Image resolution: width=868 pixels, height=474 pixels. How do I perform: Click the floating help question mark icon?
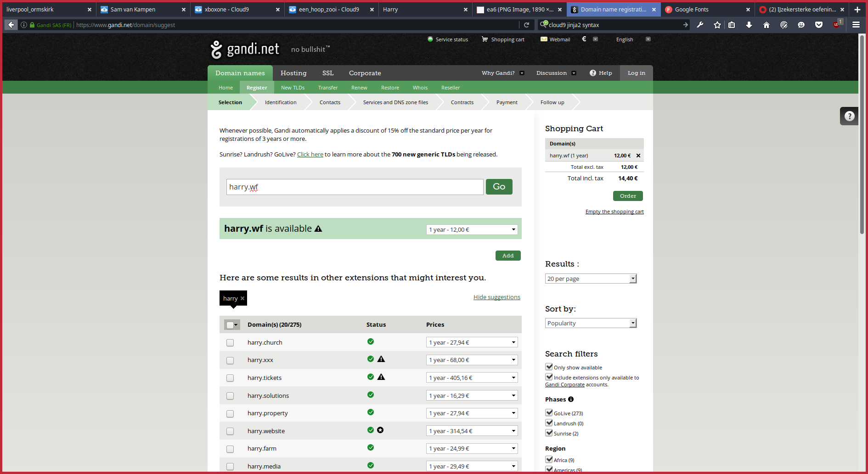[849, 116]
